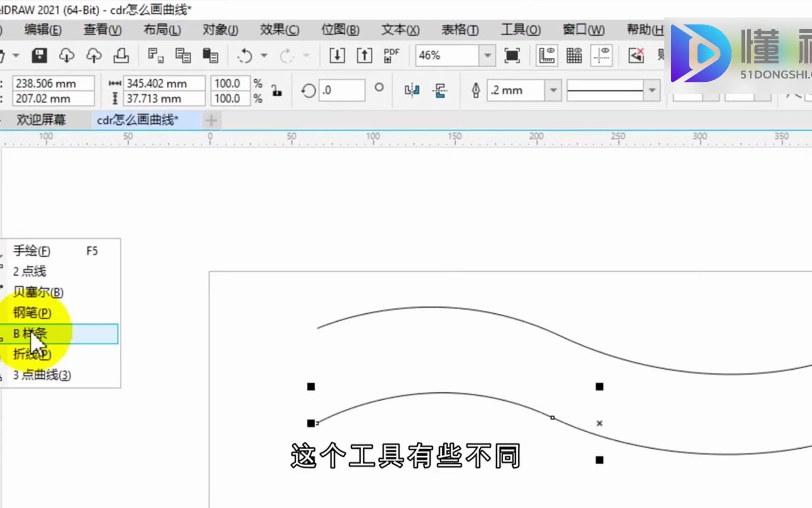Viewport: 812px width, 508px height.
Task: Click the Redo arrow icon
Action: pos(286,56)
